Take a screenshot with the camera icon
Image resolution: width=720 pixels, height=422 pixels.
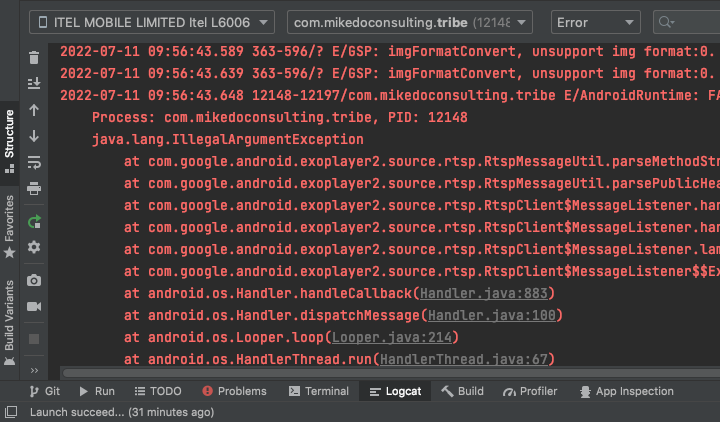(34, 280)
